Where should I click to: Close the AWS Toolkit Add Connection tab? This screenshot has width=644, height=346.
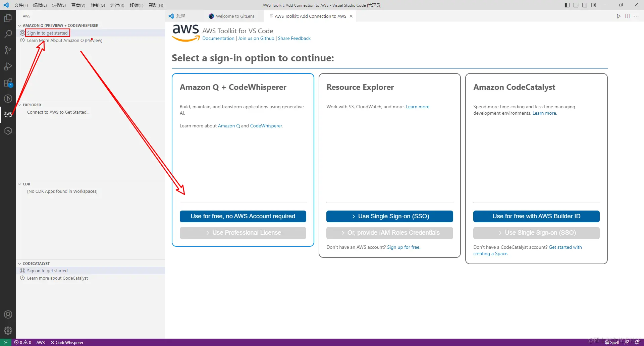351,16
